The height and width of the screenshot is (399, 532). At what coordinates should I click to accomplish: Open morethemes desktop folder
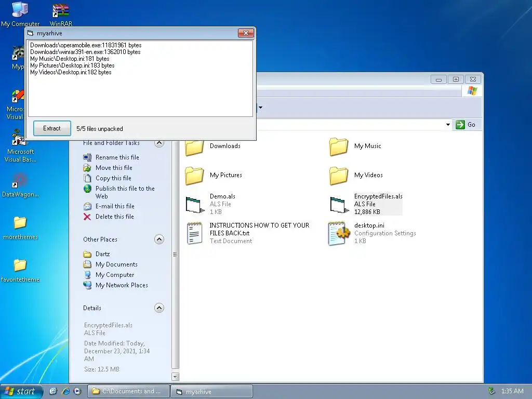(20, 228)
